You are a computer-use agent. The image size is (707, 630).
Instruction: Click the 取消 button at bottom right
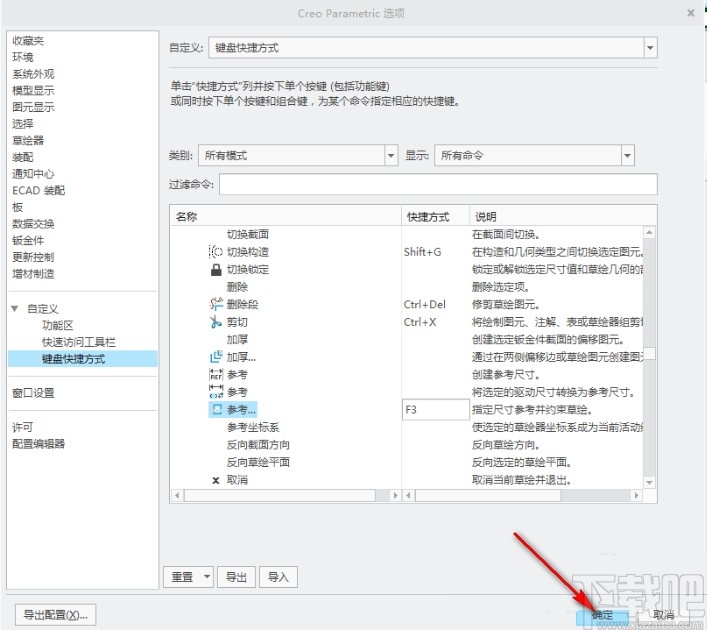(663, 615)
